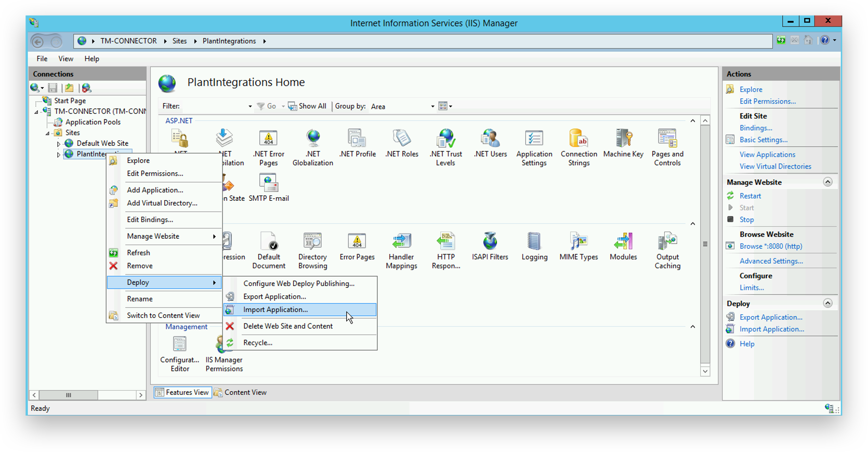Switch to the Content View tab
The image size is (868, 452).
(241, 392)
